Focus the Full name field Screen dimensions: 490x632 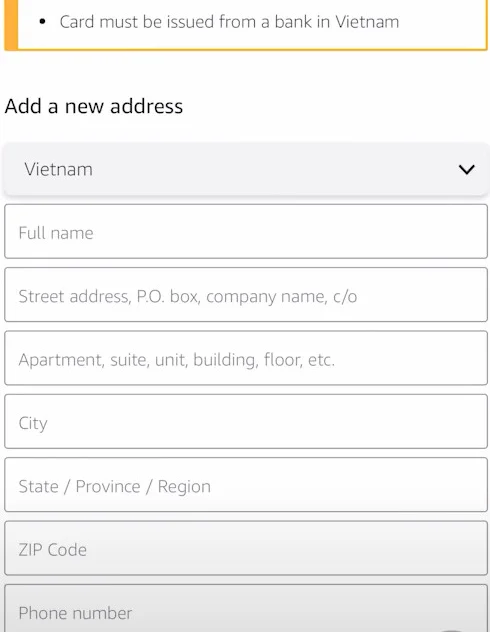(x=246, y=231)
